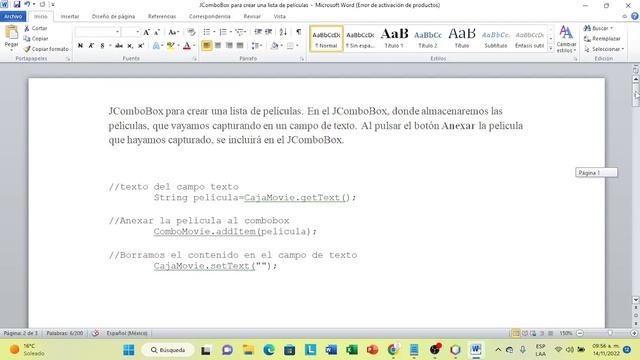640x360 pixels.
Task: Apply the yellow text highlight color
Action: click(x=171, y=46)
